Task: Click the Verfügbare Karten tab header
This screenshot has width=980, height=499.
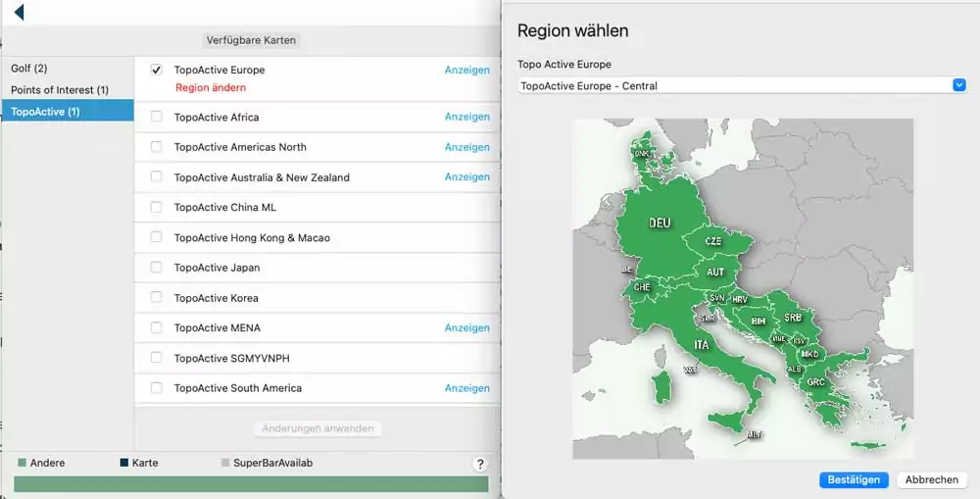Action: pyautogui.click(x=251, y=40)
